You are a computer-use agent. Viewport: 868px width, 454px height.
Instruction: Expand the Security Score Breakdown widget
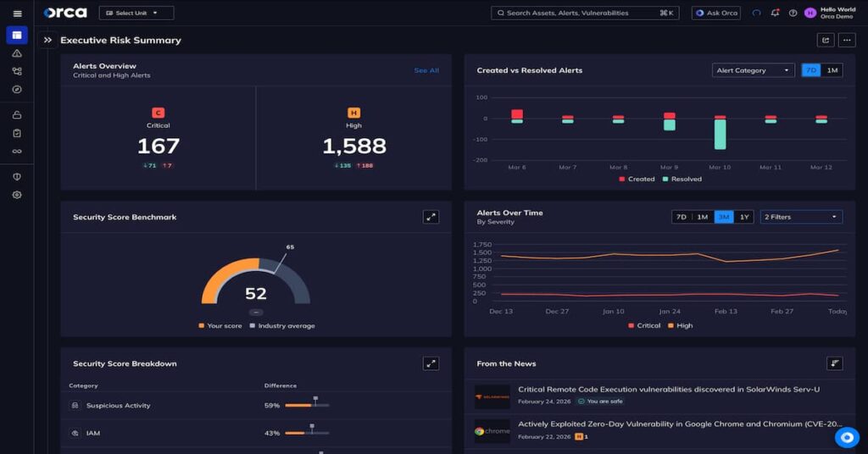coord(431,363)
